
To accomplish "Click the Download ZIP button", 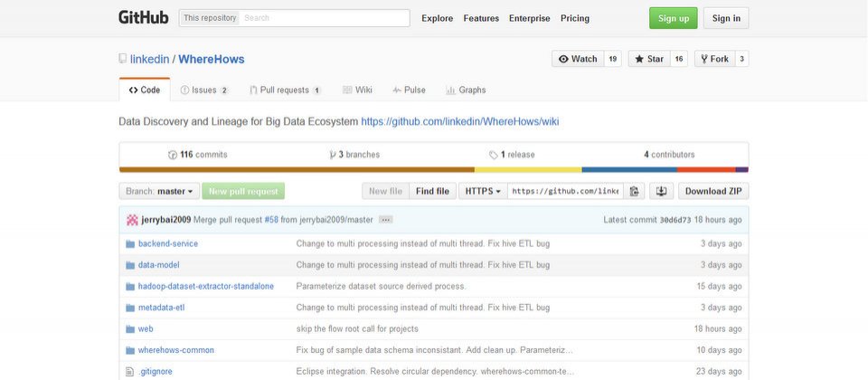I will tap(713, 191).
